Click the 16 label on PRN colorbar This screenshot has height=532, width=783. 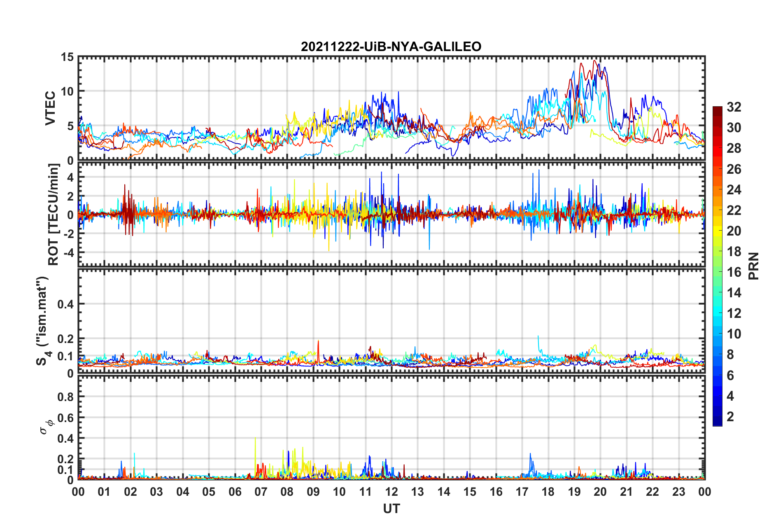pyautogui.click(x=734, y=272)
